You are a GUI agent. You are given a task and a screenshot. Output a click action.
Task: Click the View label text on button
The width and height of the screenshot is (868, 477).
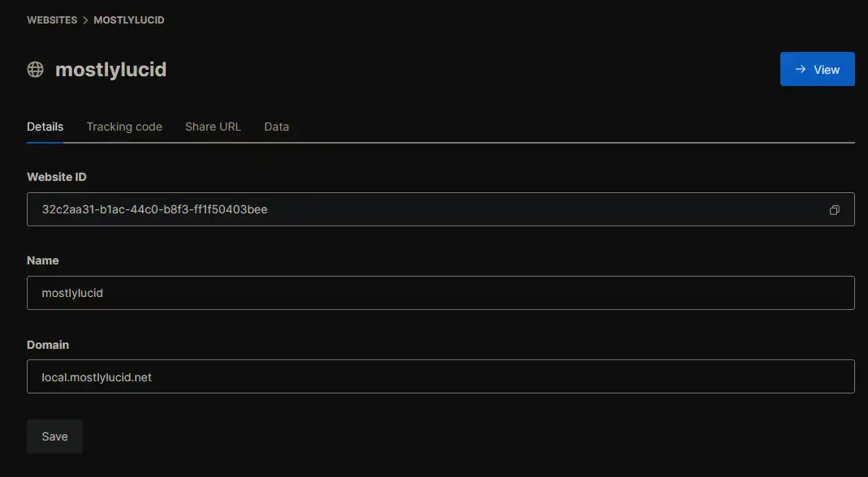click(827, 70)
